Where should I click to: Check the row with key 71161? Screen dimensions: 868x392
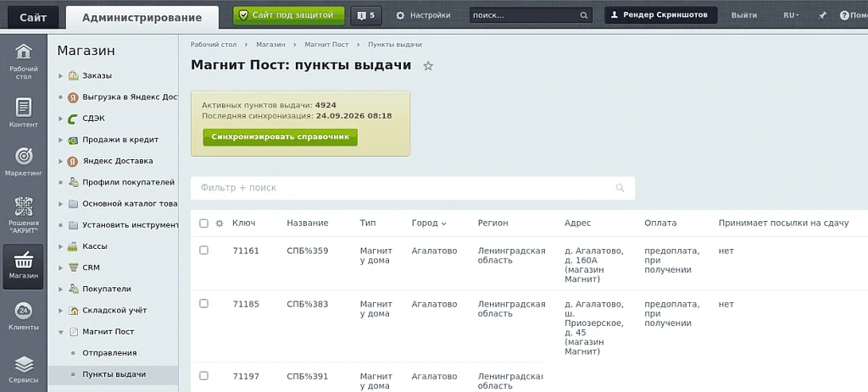click(x=203, y=251)
